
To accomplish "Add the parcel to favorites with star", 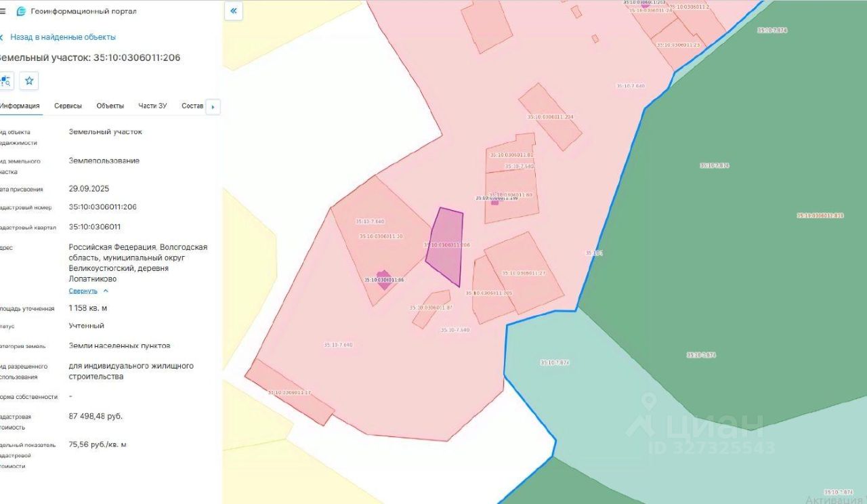I will coord(29,81).
